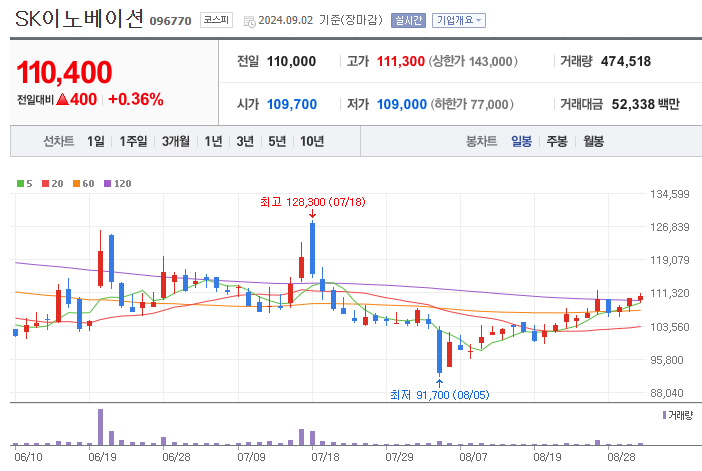Image resolution: width=702 pixels, height=471 pixels.
Task: Click the 06/19 date axis label
Action: pyautogui.click(x=103, y=457)
